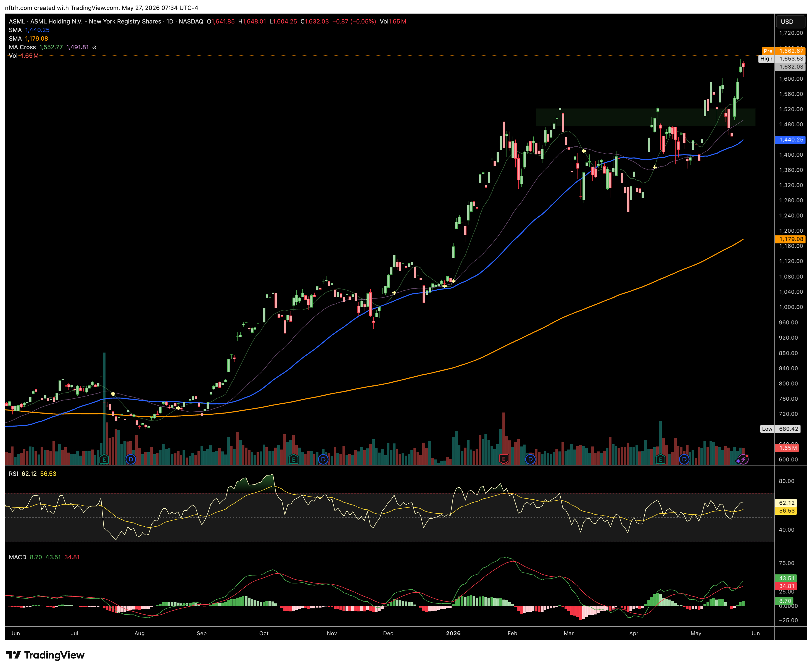The width and height of the screenshot is (812, 670).
Task: Select the Vol 1.65 M legend entry
Action: (23, 56)
